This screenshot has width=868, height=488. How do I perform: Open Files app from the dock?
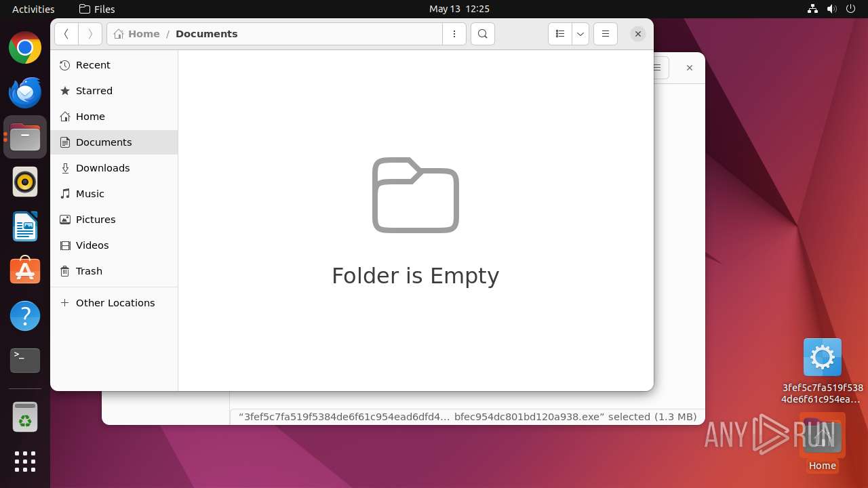[25, 138]
